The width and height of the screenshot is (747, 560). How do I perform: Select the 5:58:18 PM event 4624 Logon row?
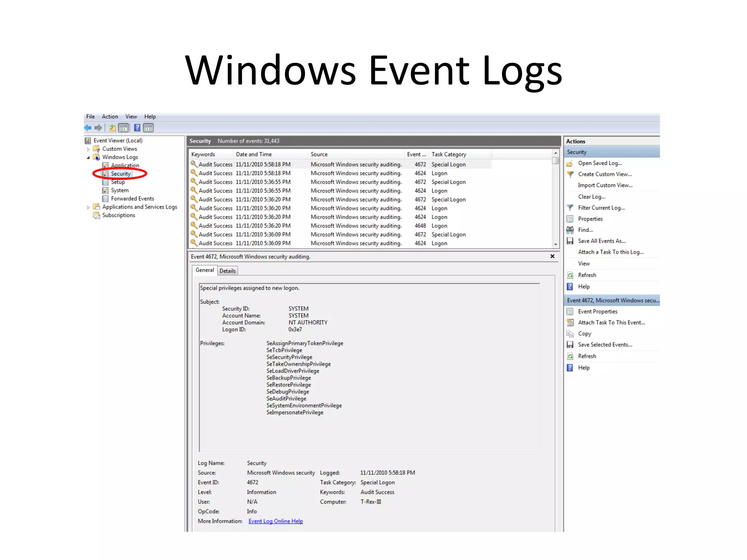click(340, 173)
